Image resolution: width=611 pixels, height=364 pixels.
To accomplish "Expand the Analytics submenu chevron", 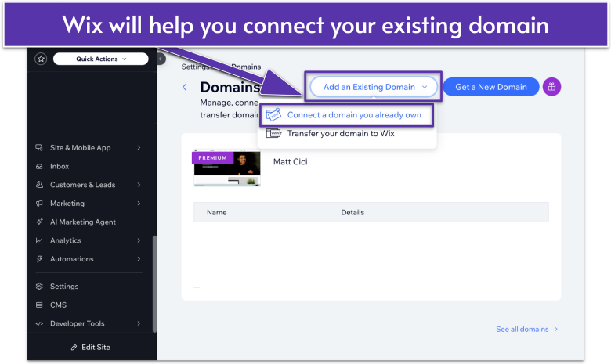I will click(x=139, y=240).
